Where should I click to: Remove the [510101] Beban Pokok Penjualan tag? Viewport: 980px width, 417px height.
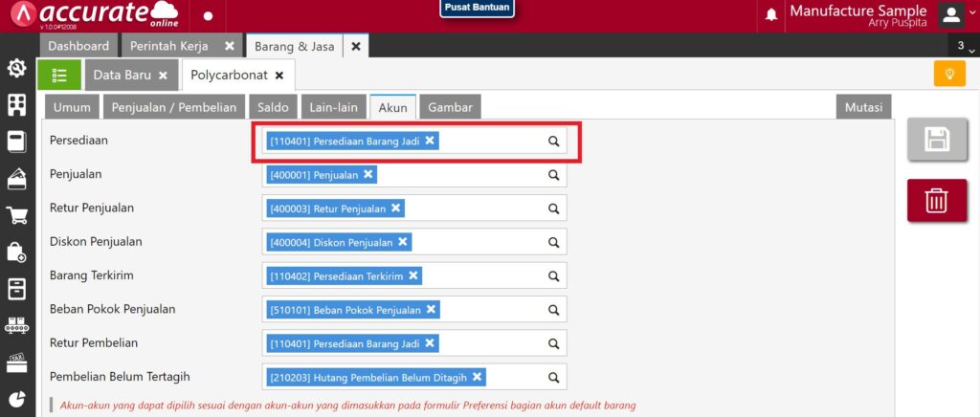click(431, 309)
